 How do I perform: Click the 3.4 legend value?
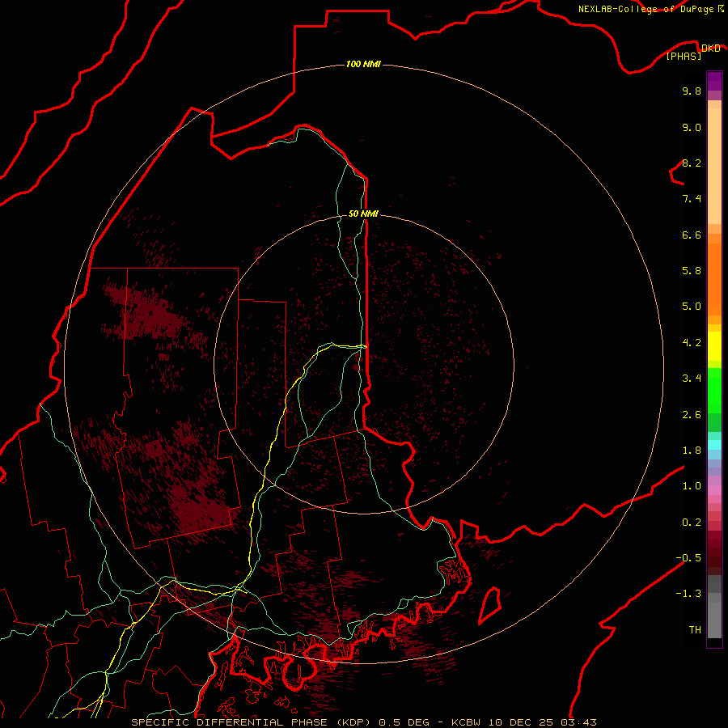(692, 379)
